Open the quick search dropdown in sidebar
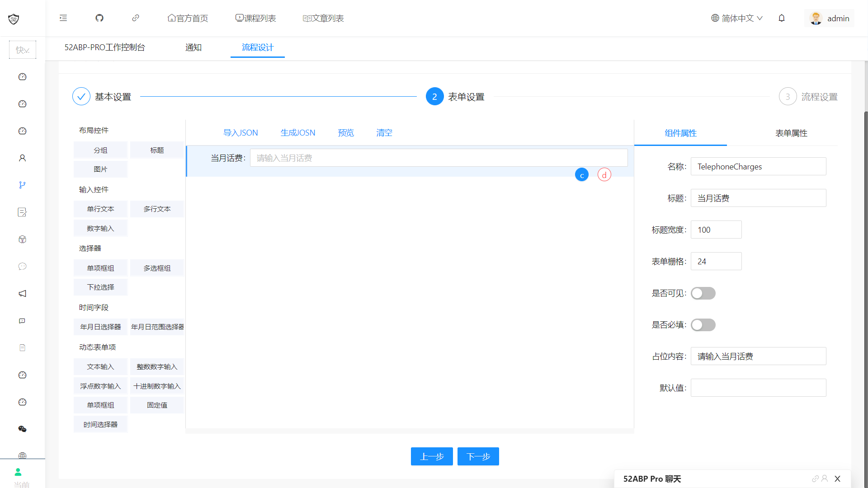The width and height of the screenshot is (868, 488). click(23, 50)
